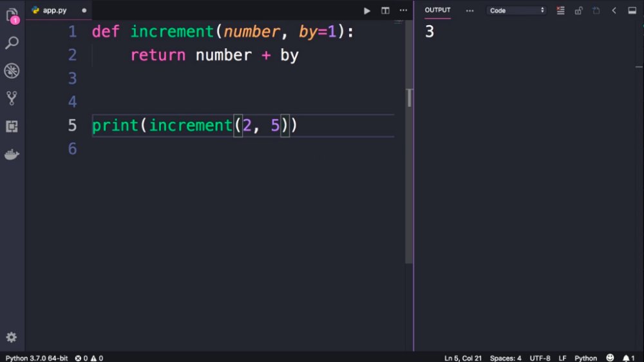Run code with the play button
The height and width of the screenshot is (362, 644).
pyautogui.click(x=367, y=11)
